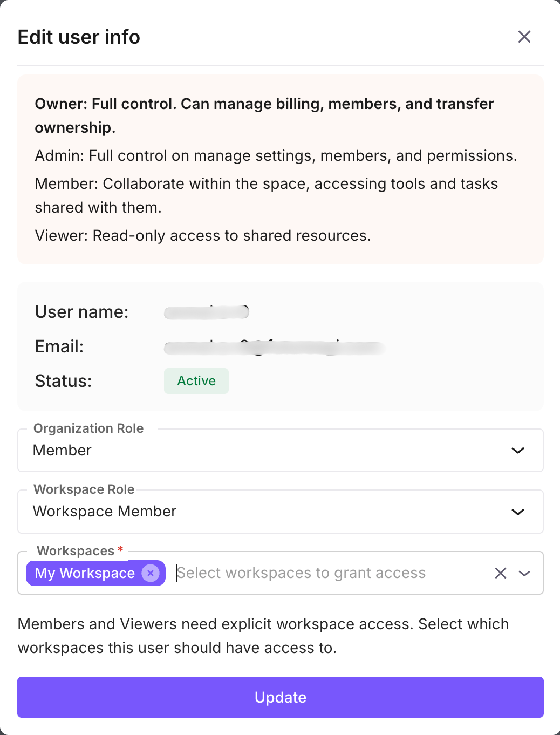Image resolution: width=560 pixels, height=735 pixels.
Task: Click the Viewer read-only description line
Action: [x=203, y=236]
